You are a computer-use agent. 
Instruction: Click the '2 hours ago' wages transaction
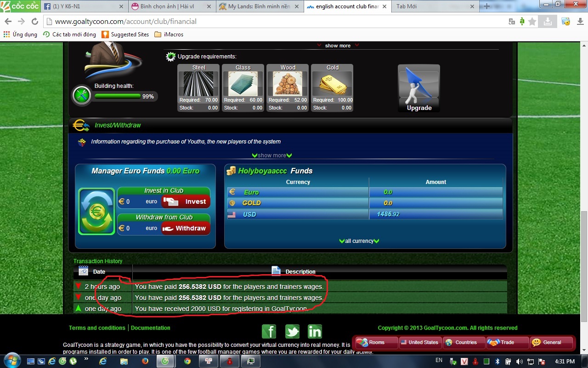(290, 287)
